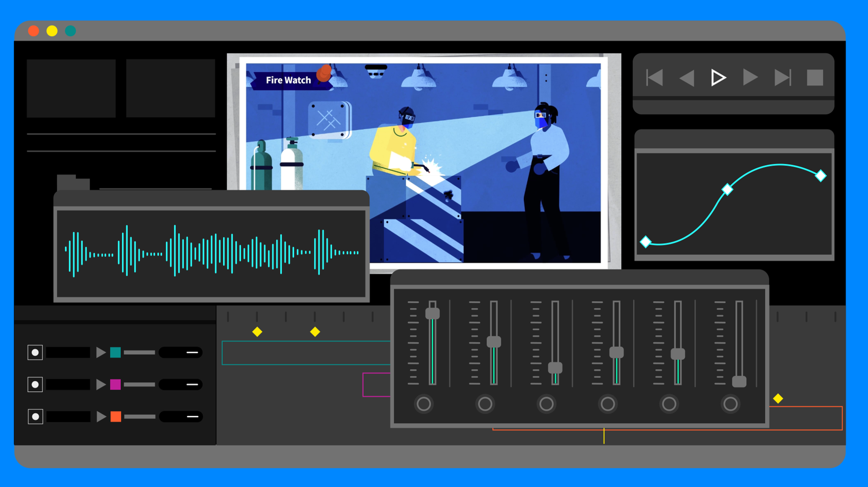
Task: Select the middle curve keyframe point
Action: point(728,189)
